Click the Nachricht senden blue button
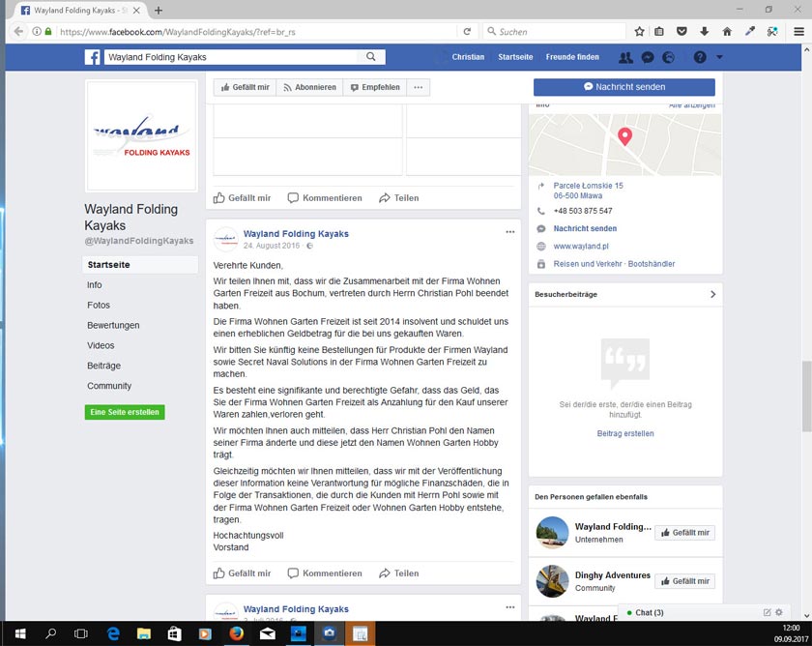Viewport: 812px width, 646px height. tap(624, 87)
